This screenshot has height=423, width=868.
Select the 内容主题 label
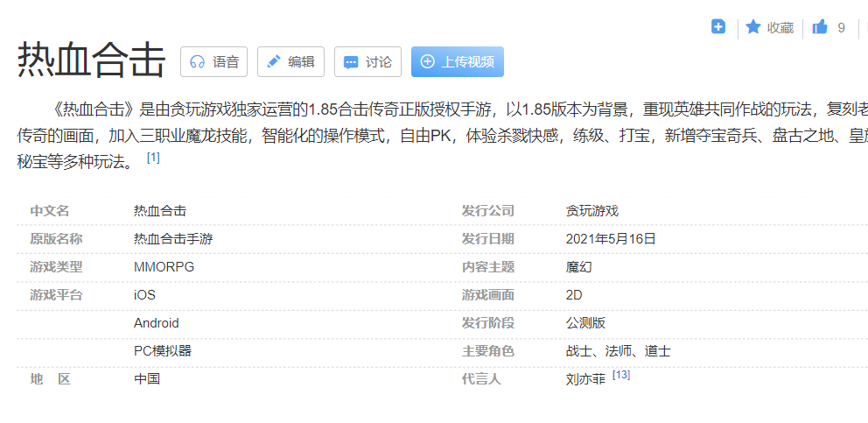(488, 266)
